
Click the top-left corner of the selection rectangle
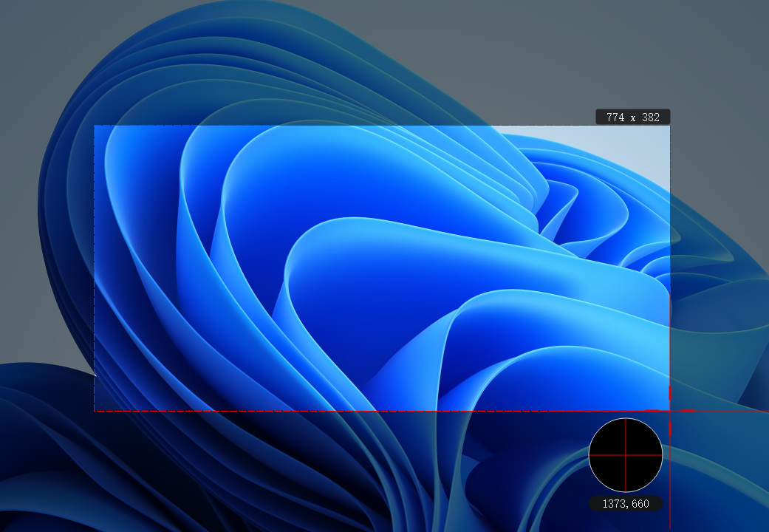(95, 126)
